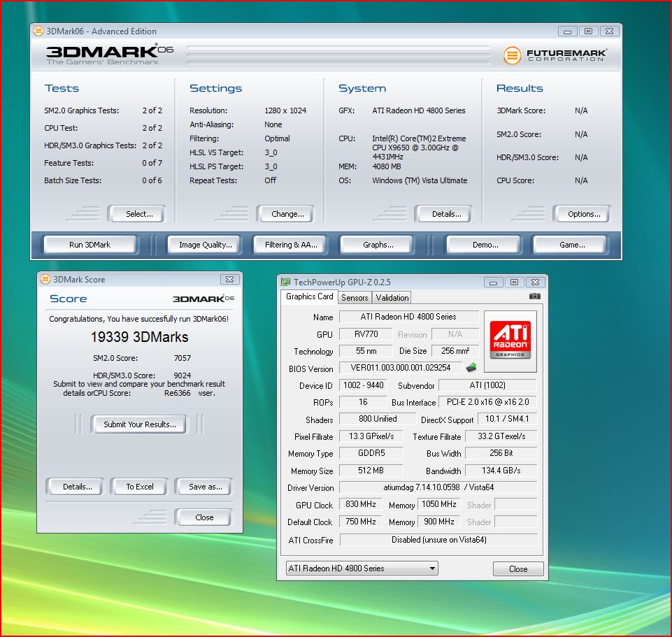Open the Graphs tool
This screenshot has height=637, width=672.
(378, 245)
